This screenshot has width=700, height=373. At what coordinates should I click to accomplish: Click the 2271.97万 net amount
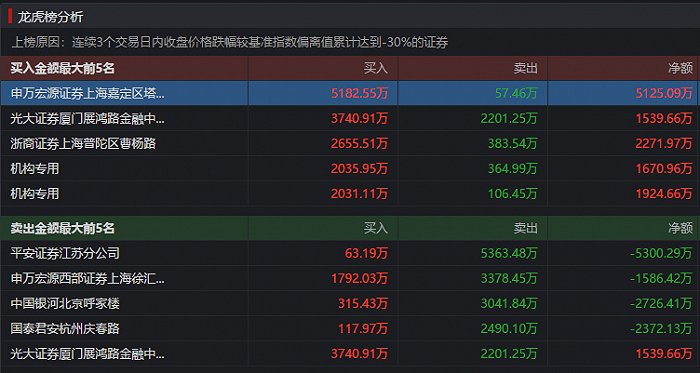click(x=664, y=143)
